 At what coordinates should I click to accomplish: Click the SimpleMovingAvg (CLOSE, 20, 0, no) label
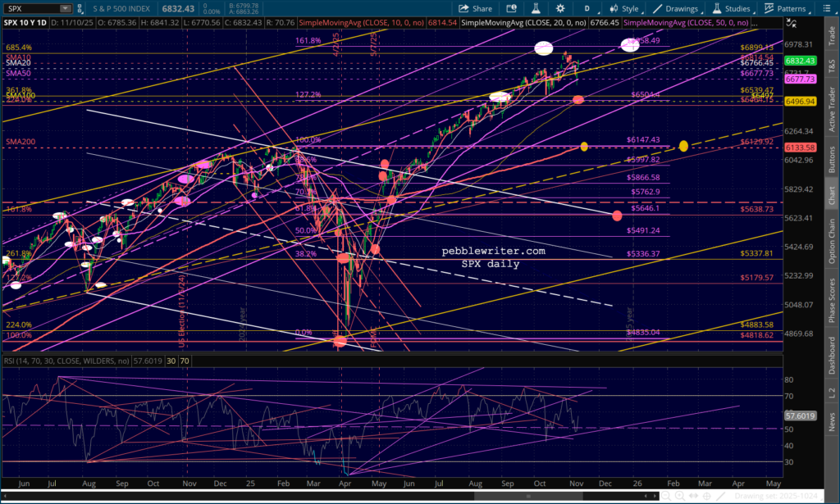(523, 23)
